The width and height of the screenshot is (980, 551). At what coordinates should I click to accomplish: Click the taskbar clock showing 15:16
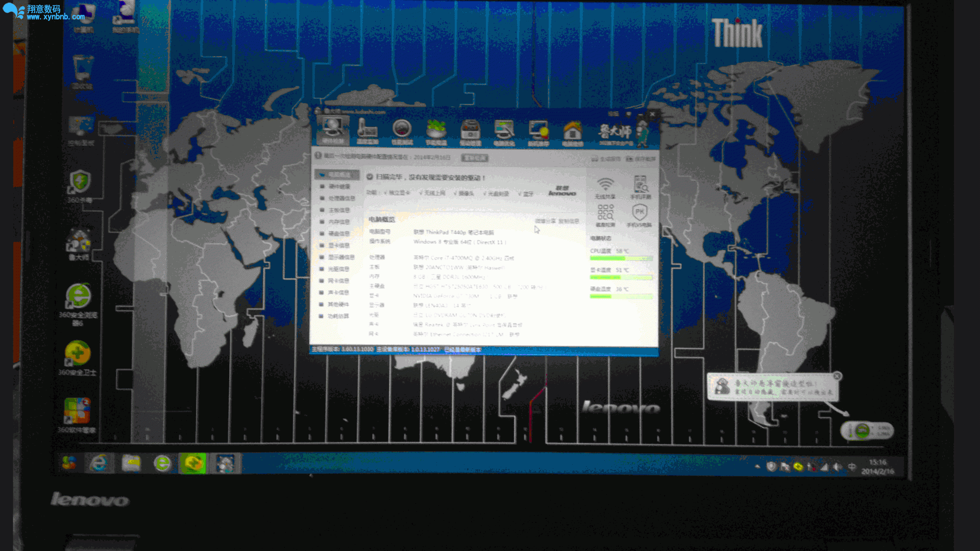[x=878, y=466]
